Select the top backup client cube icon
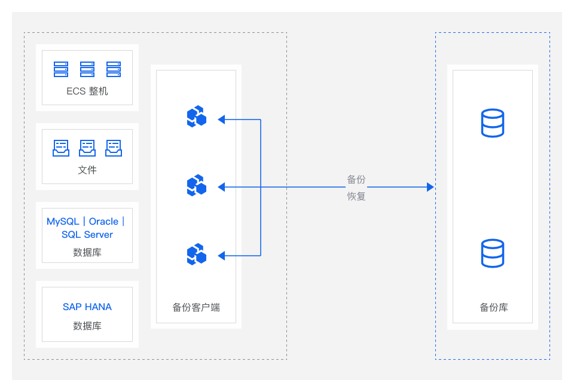Image resolution: width=574 pixels, height=392 pixels. click(197, 117)
